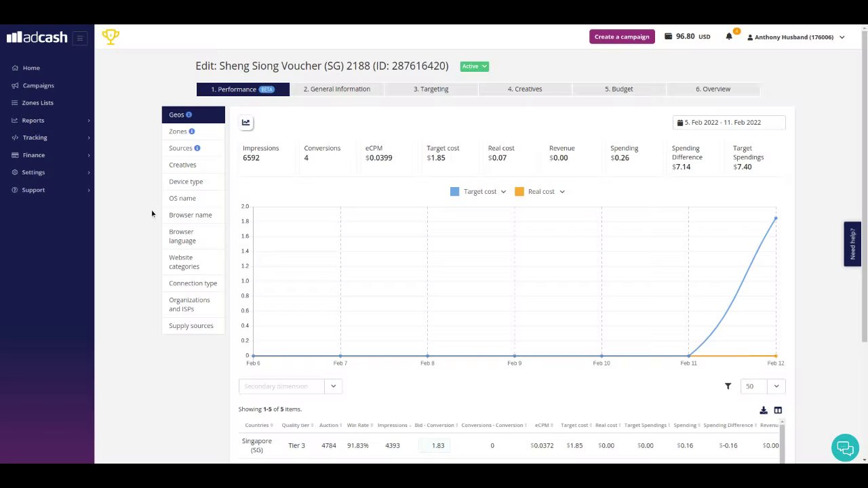Click the calendar icon in date range
This screenshot has height=488, width=868.
point(680,123)
